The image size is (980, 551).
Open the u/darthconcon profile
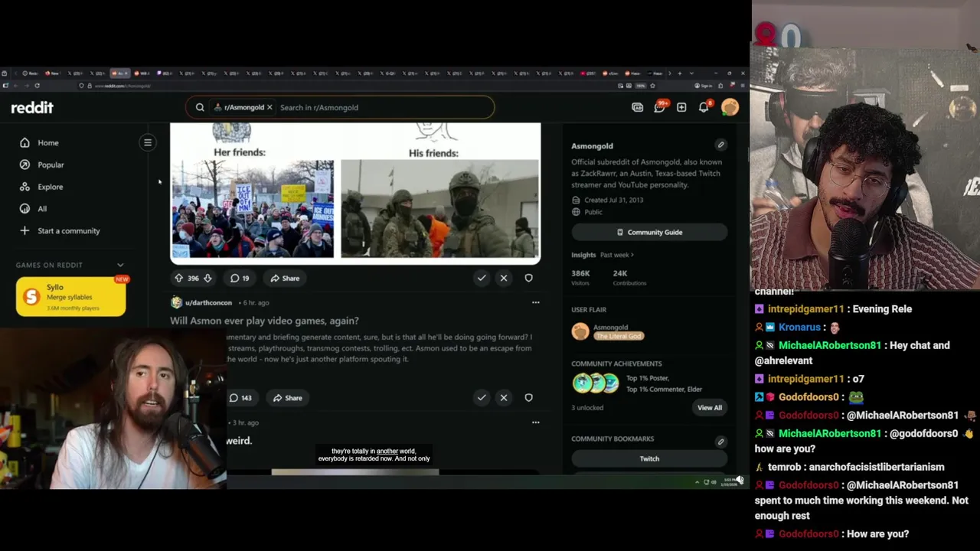pos(208,303)
